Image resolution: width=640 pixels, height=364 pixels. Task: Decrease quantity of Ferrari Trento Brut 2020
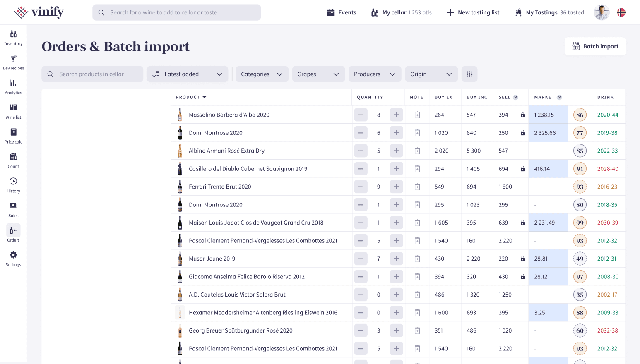[361, 187]
